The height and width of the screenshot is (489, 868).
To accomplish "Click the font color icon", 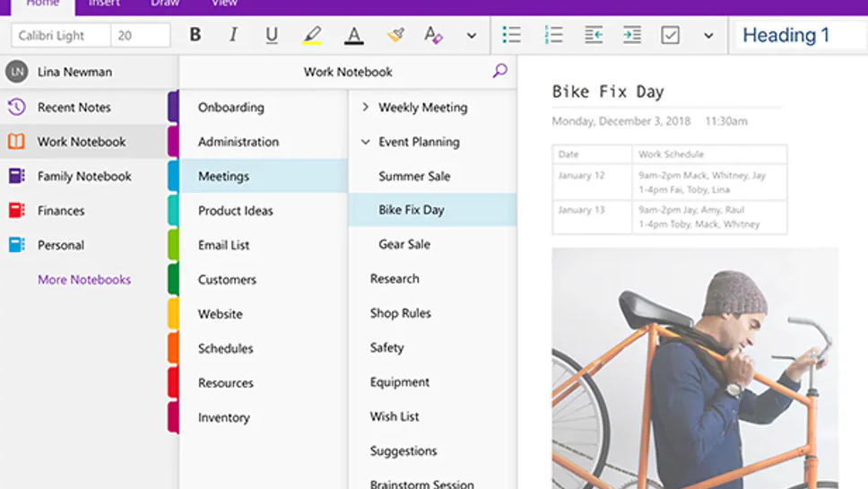I will tap(354, 35).
